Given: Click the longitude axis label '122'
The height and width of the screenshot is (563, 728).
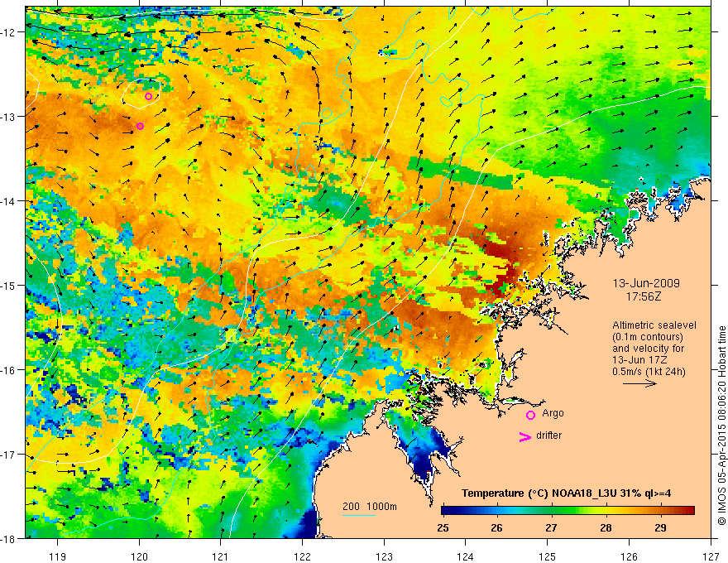Looking at the screenshot, I should pos(302,556).
